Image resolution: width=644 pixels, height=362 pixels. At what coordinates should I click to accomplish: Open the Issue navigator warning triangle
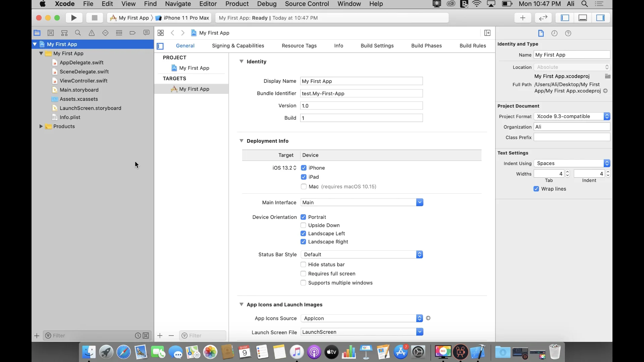pyautogui.click(x=92, y=33)
